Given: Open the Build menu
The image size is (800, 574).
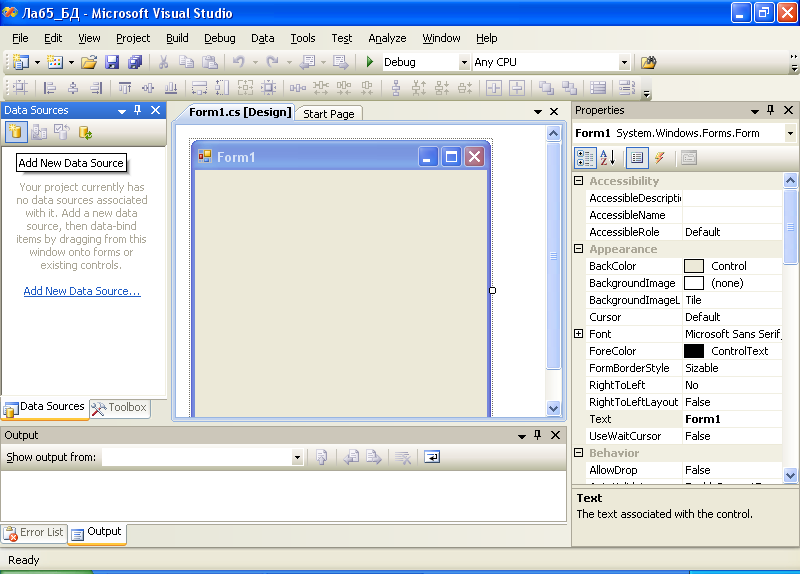Looking at the screenshot, I should [177, 38].
